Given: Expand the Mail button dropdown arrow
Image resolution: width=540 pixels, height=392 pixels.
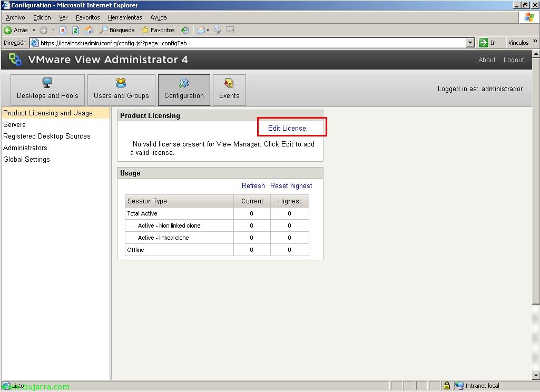Looking at the screenshot, I should pos(208,31).
